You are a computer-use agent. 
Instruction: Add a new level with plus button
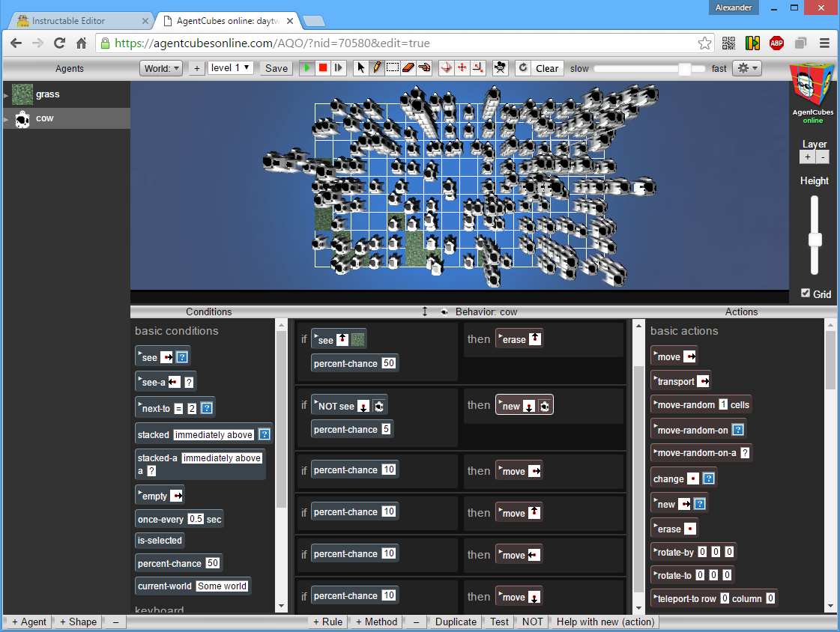tap(196, 68)
